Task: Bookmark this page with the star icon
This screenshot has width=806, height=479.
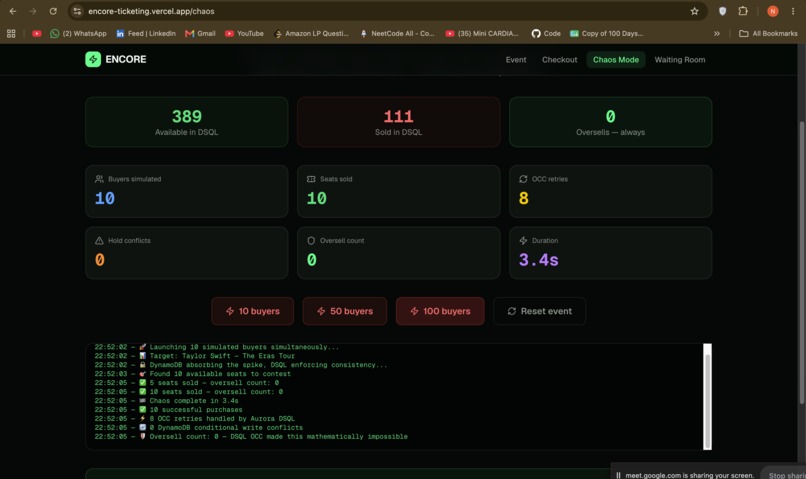Action: pyautogui.click(x=694, y=11)
